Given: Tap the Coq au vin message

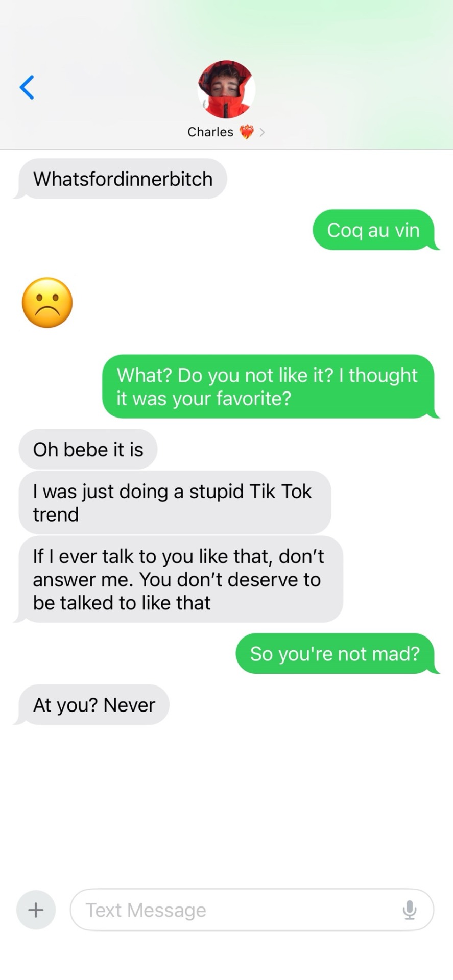Looking at the screenshot, I should pyautogui.click(x=374, y=230).
